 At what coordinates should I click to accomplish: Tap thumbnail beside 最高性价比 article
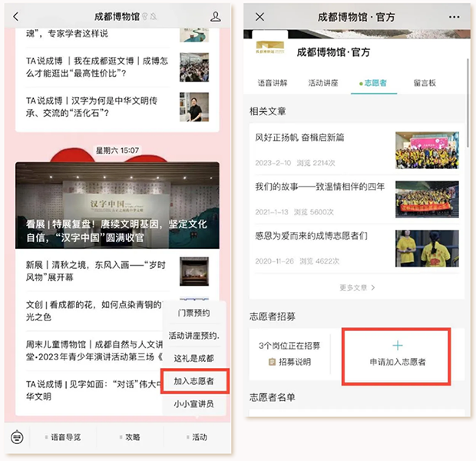point(194,67)
